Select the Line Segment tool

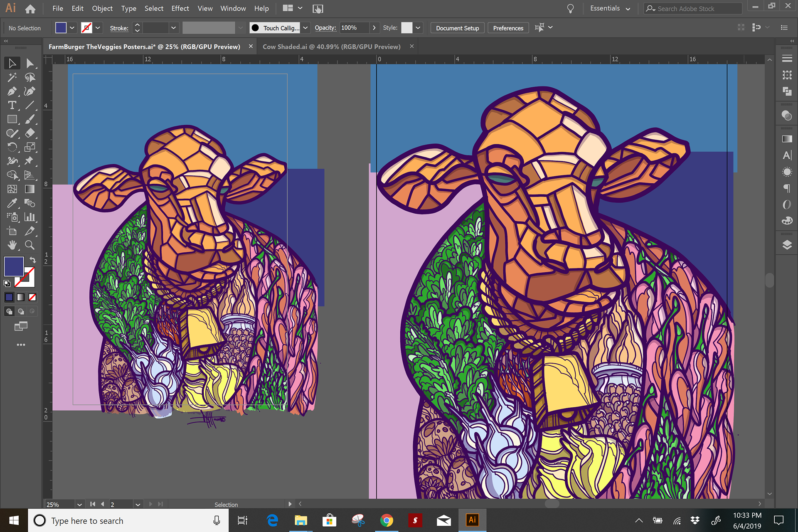30,105
